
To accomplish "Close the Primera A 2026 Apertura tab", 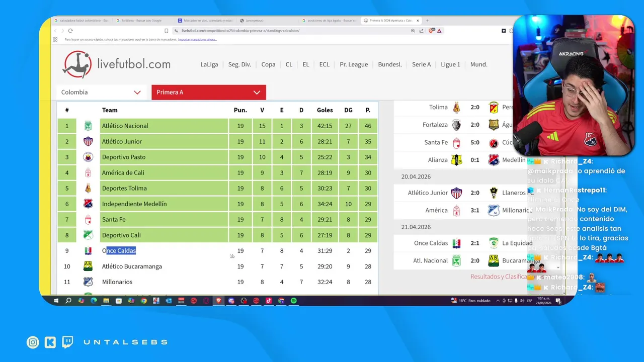I will [x=418, y=21].
